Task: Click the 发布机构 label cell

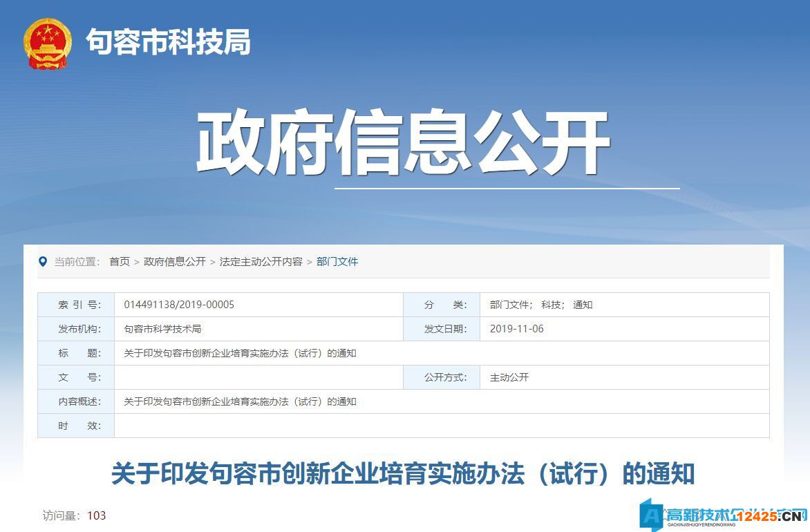Action: (x=76, y=329)
